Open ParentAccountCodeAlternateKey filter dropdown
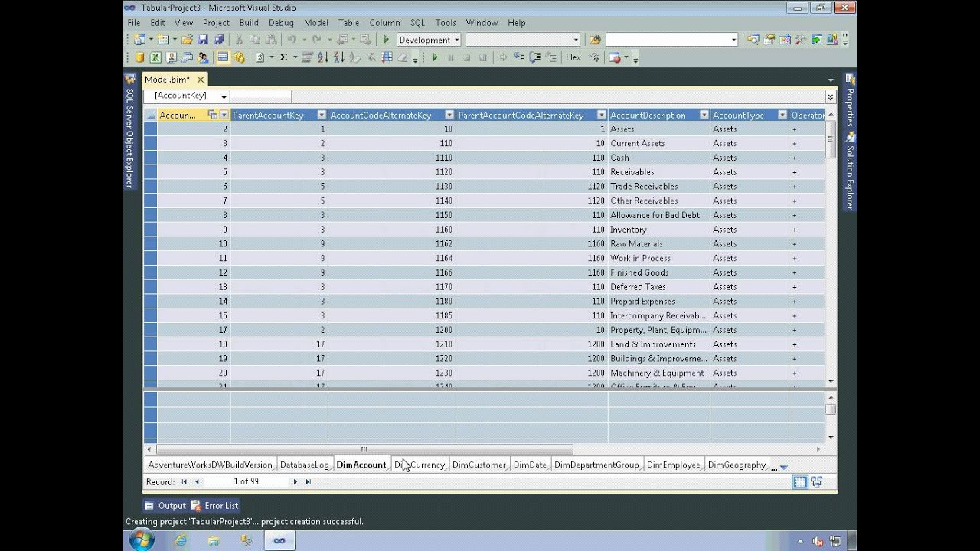The image size is (980, 551). click(602, 116)
